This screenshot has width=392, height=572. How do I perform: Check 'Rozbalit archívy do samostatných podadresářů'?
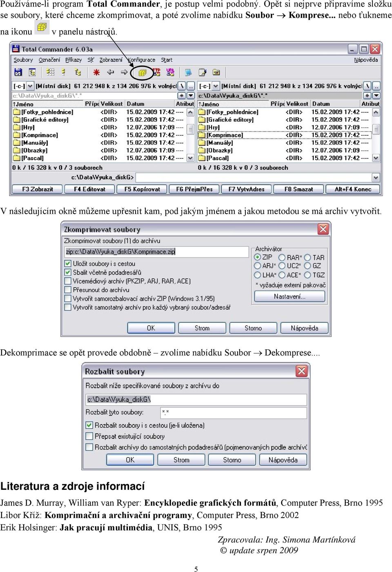click(89, 447)
